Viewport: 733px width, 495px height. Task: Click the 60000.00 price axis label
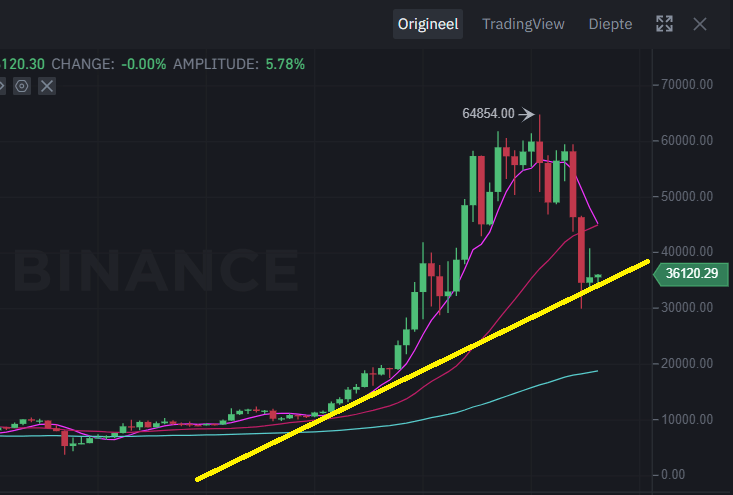[x=687, y=140]
